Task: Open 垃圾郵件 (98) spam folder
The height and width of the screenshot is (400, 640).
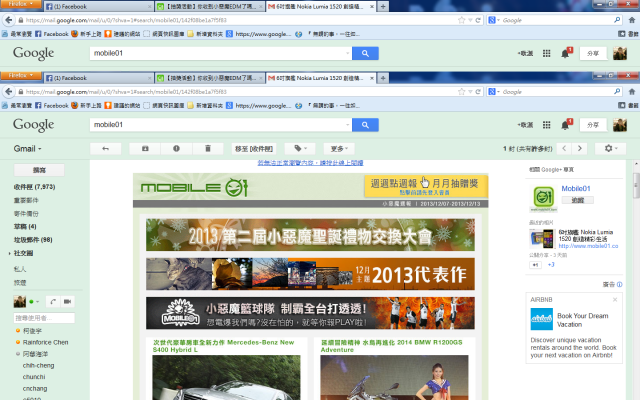Action: pos(33,240)
